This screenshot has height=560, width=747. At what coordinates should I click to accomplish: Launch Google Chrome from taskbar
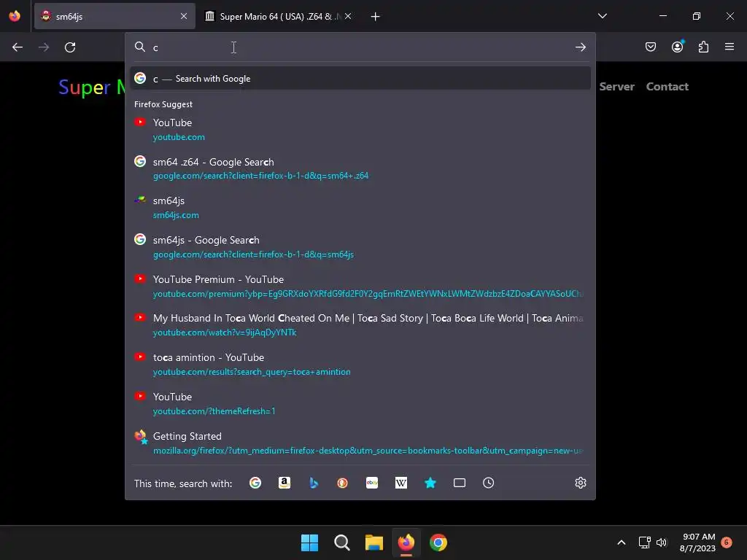coord(438,542)
